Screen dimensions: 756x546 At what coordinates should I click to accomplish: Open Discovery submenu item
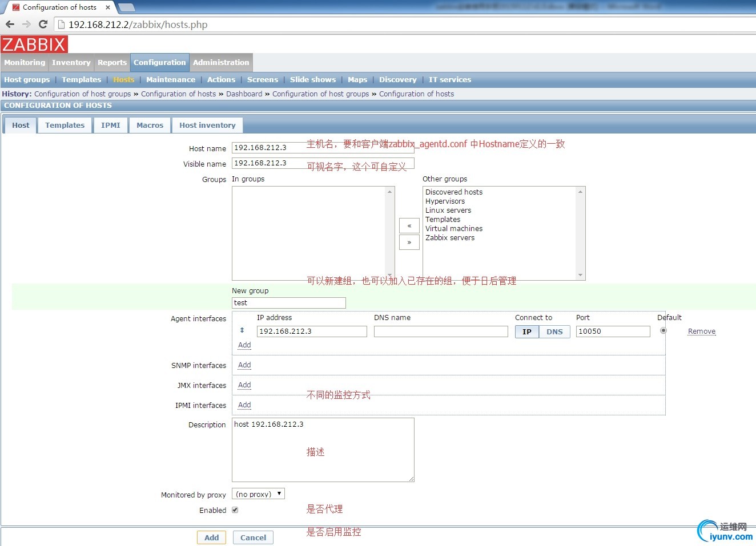pos(398,80)
